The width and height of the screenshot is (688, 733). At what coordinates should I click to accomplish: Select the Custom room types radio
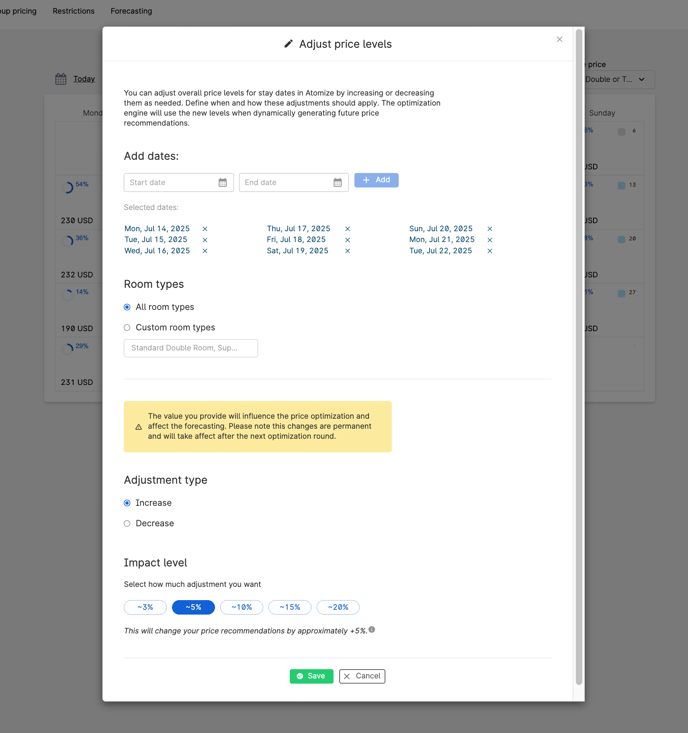pyautogui.click(x=127, y=328)
